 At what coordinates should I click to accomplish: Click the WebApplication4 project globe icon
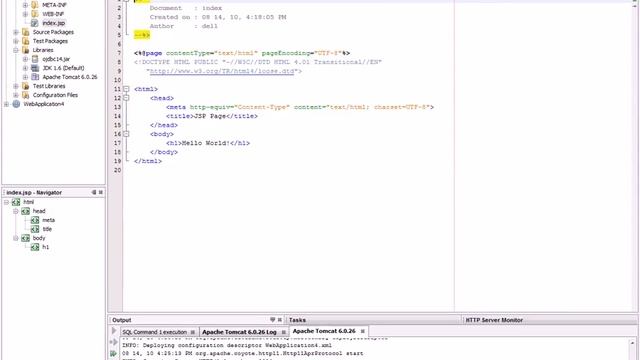click(16, 104)
